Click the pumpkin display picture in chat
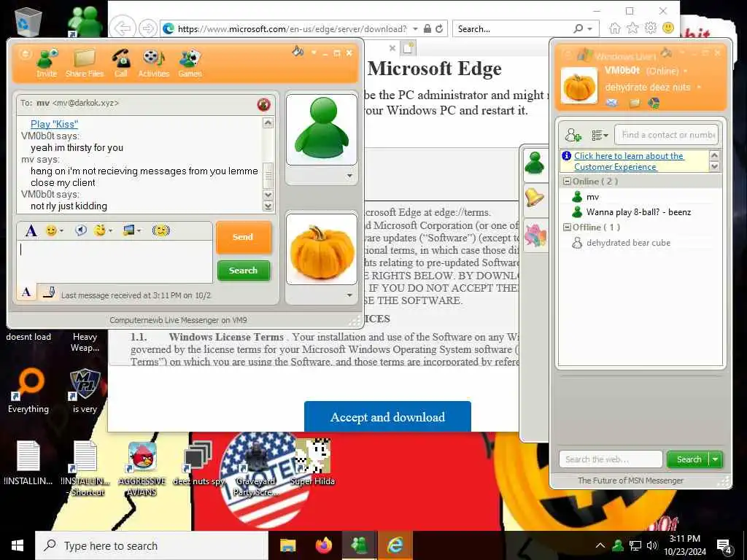 pyautogui.click(x=322, y=249)
